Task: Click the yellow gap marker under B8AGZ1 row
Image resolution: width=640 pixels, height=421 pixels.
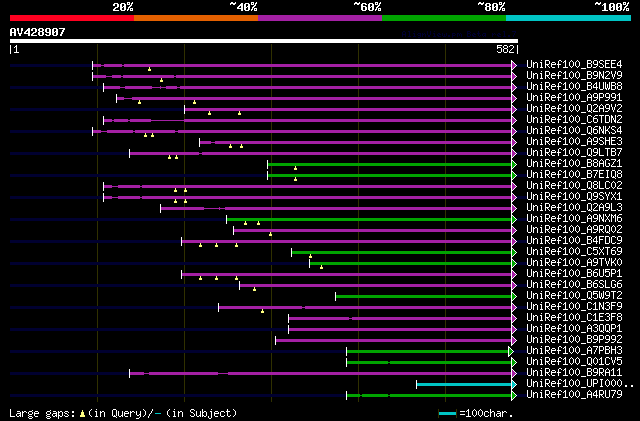Action: point(296,169)
